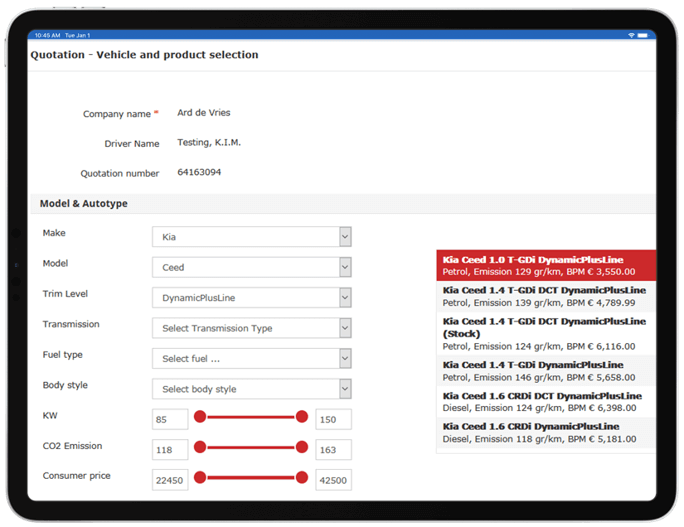Click the driver name Testing, K.I.M.
Image resolution: width=684 pixels, height=527 pixels.
(209, 143)
